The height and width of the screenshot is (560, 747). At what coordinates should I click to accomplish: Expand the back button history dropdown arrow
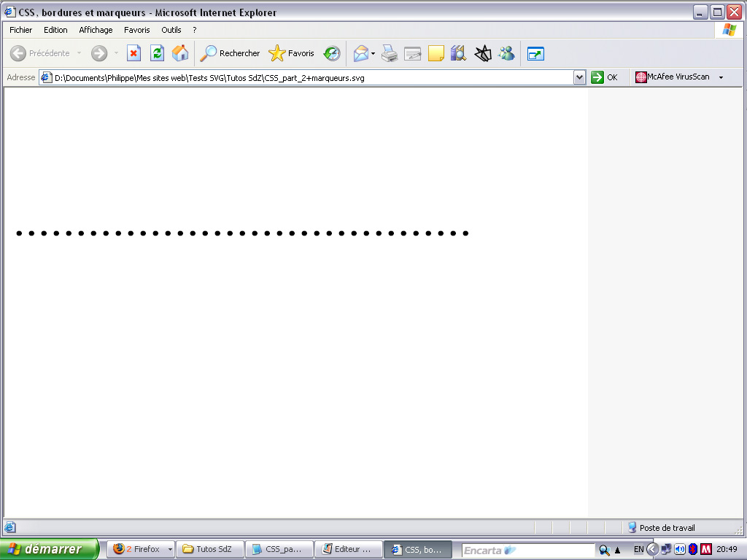pos(79,53)
